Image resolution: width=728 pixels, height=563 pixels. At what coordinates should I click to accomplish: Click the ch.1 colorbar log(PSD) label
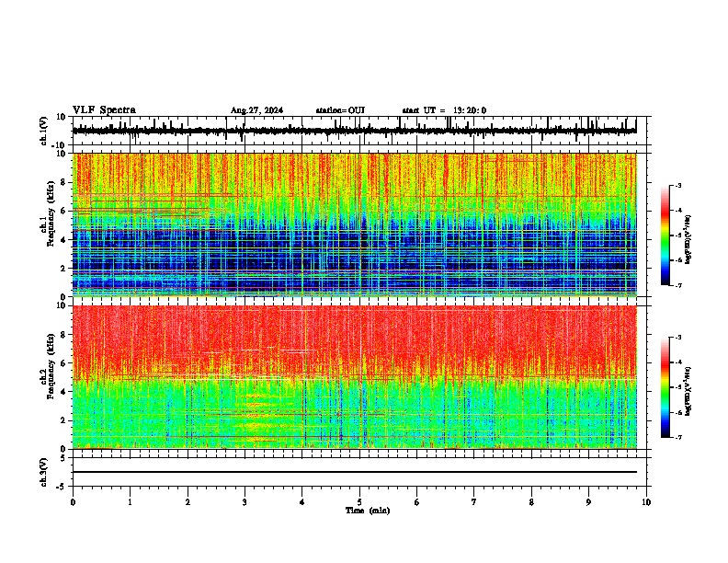(688, 239)
